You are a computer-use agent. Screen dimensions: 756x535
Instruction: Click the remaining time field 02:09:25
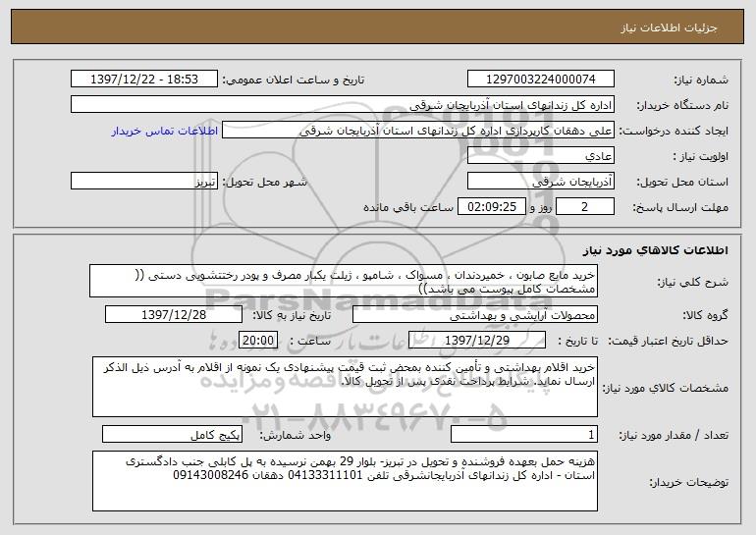(x=491, y=207)
